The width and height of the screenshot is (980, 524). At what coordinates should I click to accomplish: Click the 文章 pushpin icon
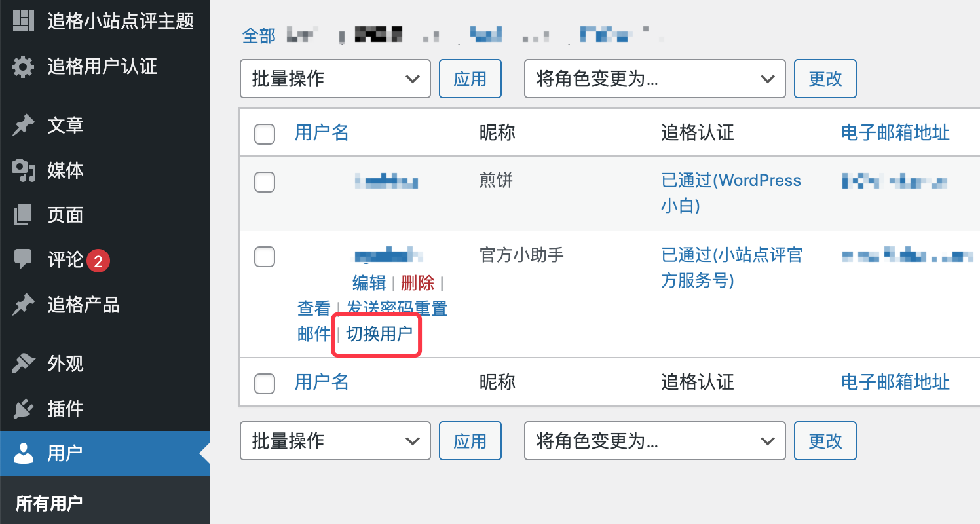pos(23,125)
